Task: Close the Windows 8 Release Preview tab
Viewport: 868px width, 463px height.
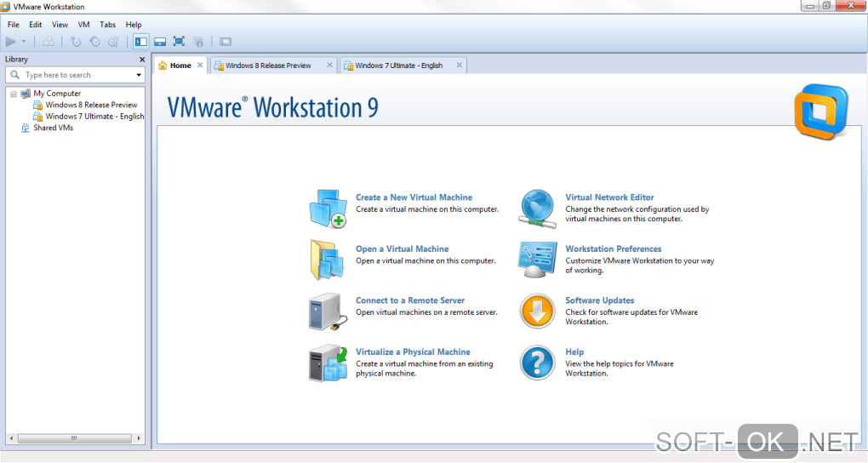Action: [330, 65]
